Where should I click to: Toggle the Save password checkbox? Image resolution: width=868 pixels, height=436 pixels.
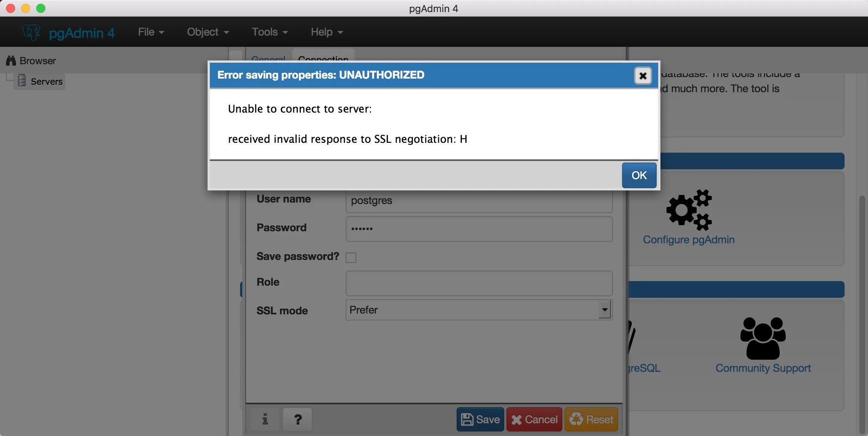[351, 257]
